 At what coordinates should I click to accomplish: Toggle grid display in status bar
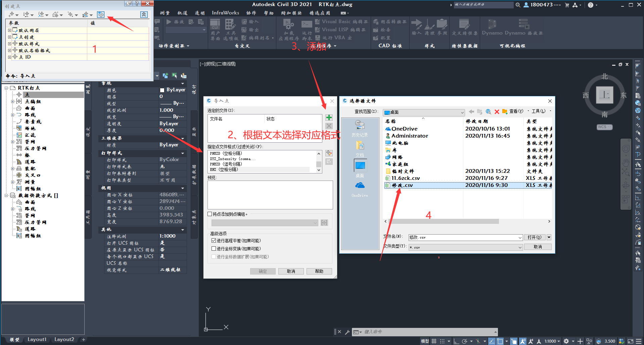[434, 341]
